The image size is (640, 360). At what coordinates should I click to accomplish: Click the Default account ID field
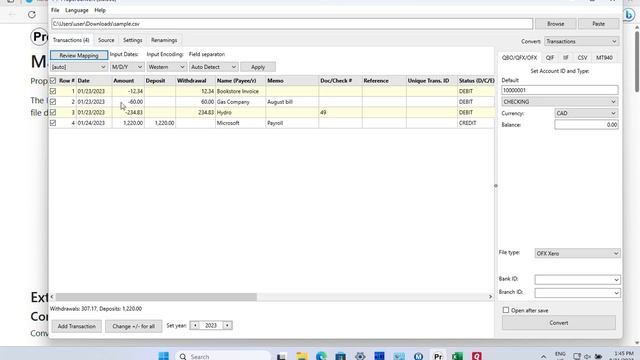(x=560, y=90)
